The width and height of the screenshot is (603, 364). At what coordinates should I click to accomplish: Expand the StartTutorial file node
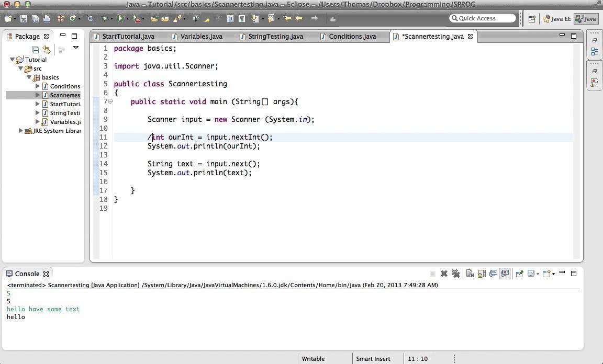pos(37,104)
